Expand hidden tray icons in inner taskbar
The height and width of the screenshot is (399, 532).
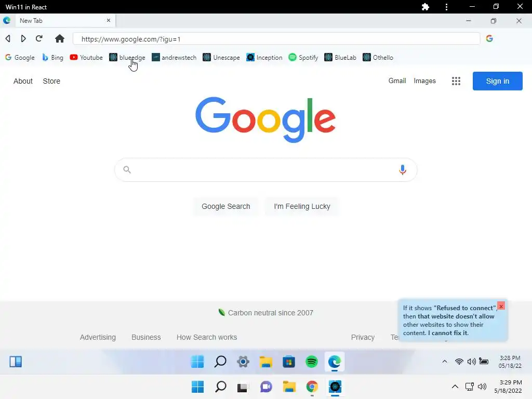(x=445, y=362)
